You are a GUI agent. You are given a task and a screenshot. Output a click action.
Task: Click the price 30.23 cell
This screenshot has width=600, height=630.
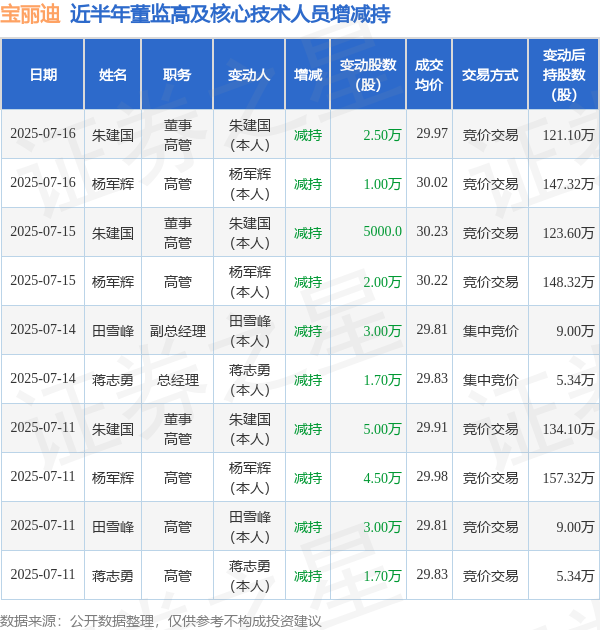[432, 231]
